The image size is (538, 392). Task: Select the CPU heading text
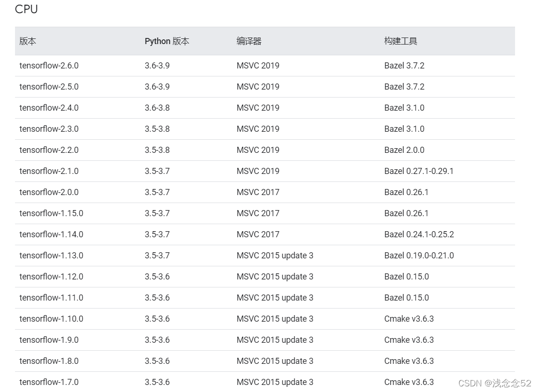(x=26, y=9)
